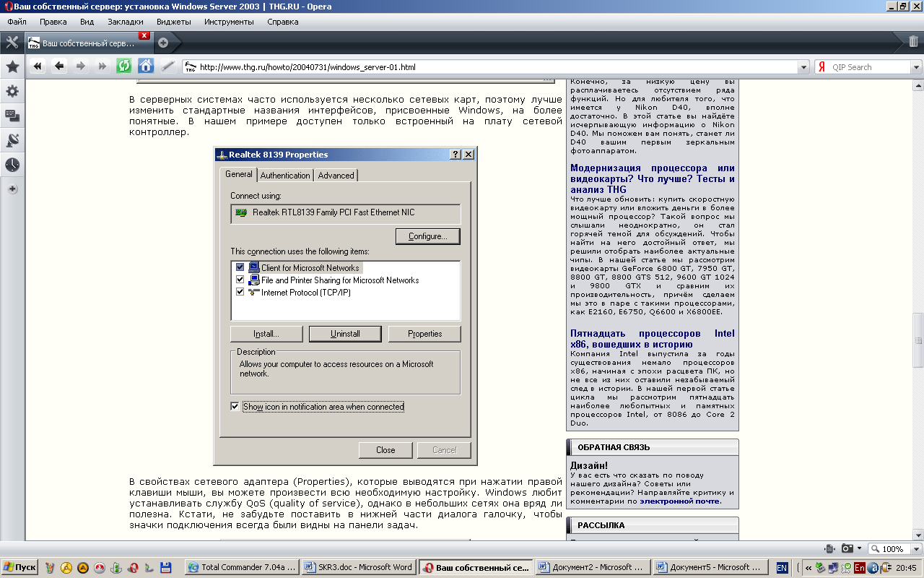The width and height of the screenshot is (924, 578).
Task: Click the closed tabs trash icon
Action: coord(913,42)
